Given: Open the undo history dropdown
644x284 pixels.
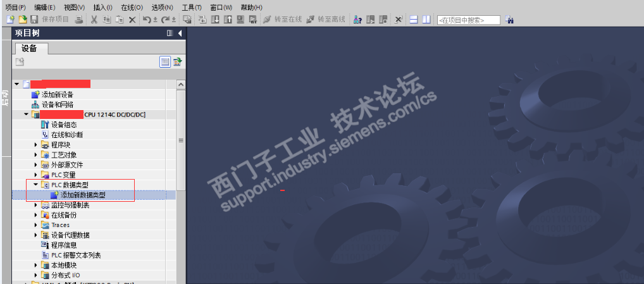Looking at the screenshot, I should point(155,20).
